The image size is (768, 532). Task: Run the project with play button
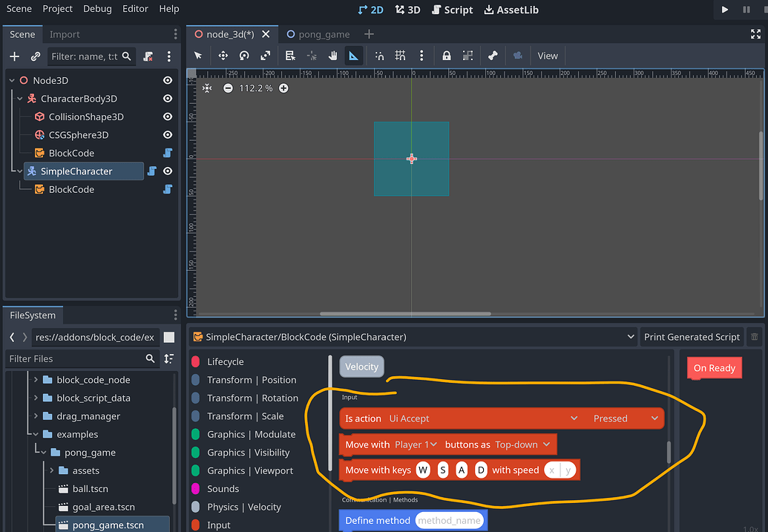(725, 10)
